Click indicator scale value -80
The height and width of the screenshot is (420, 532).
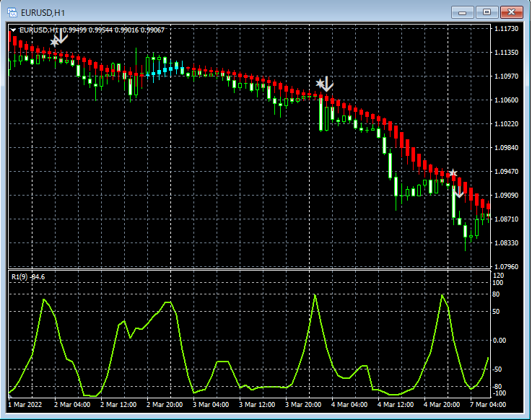[497, 387]
